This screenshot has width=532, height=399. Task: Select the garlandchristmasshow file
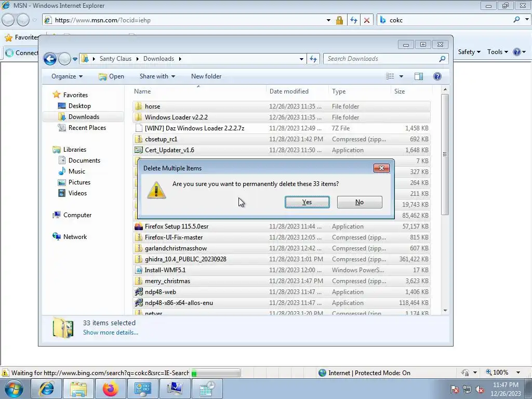(x=282, y=248)
